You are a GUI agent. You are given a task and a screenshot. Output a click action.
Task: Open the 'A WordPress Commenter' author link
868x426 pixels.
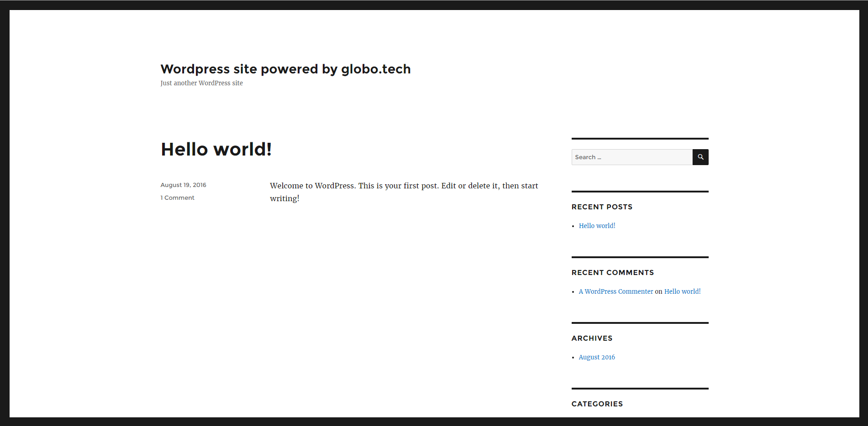[616, 291]
